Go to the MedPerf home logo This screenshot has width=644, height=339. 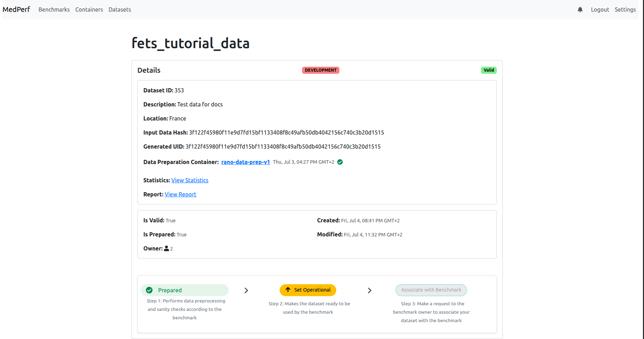click(16, 9)
